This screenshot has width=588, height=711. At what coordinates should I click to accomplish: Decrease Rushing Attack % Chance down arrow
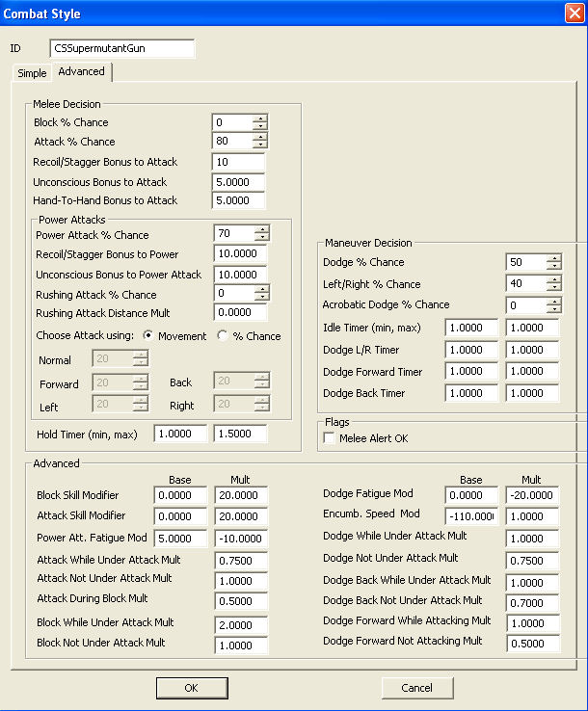(262, 297)
